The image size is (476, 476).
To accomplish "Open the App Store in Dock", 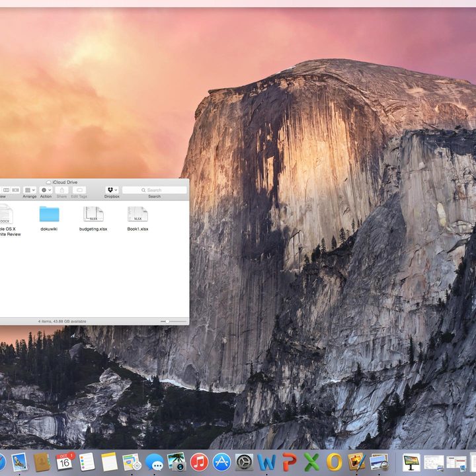I will pos(221,462).
